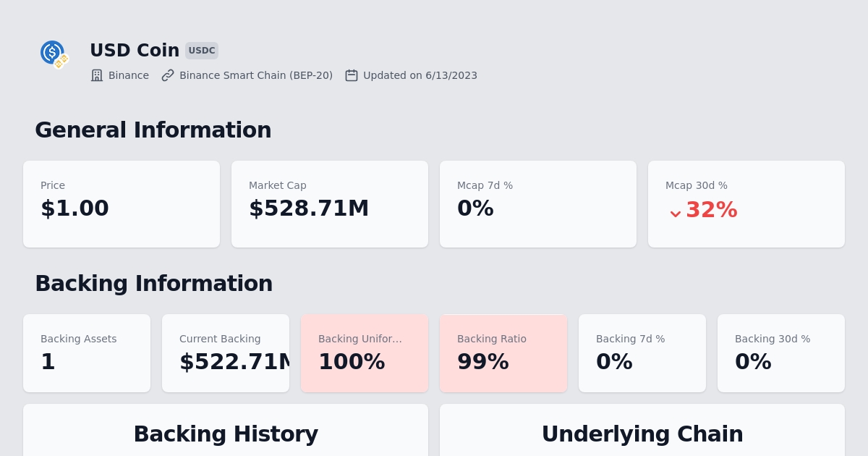Select the USDC ticker badge

click(x=202, y=51)
